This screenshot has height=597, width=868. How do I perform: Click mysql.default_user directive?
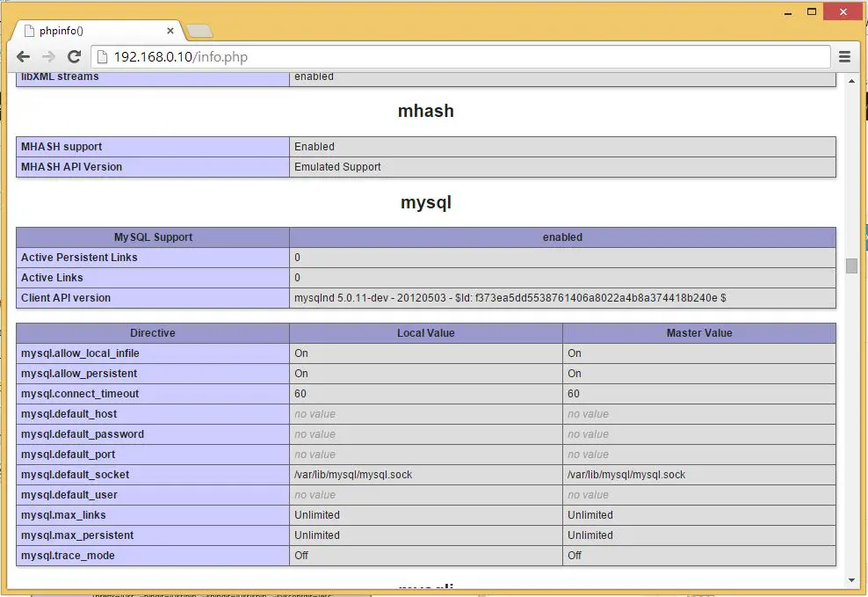(x=69, y=494)
